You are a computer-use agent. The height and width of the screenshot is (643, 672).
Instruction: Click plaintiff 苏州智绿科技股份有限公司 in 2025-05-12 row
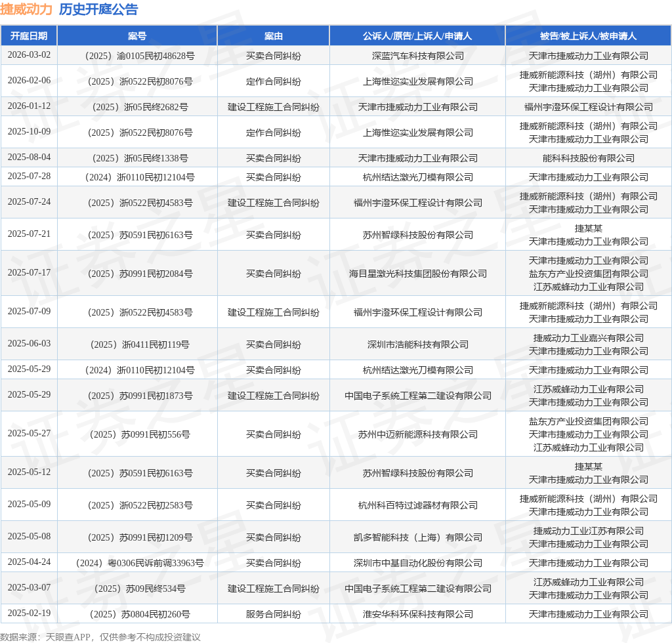[418, 473]
